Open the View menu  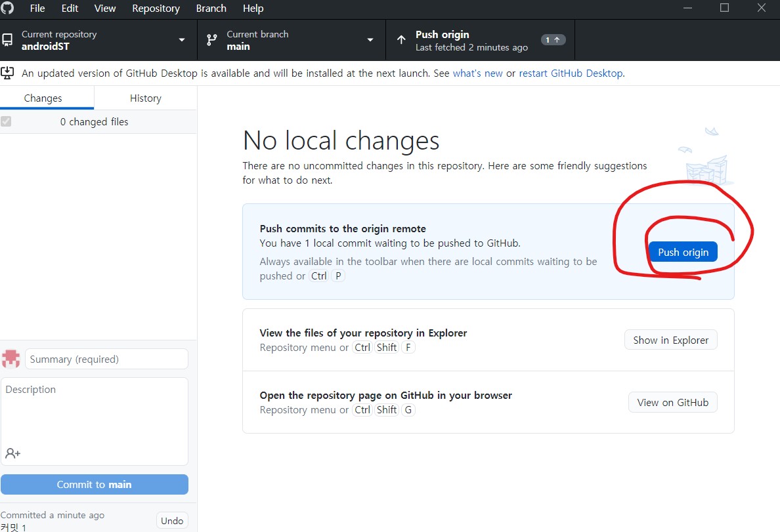(105, 9)
